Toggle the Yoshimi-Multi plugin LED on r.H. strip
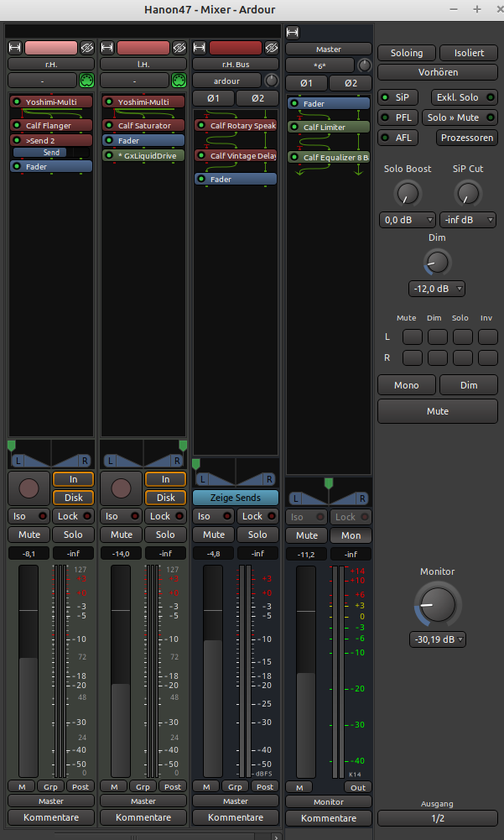The width and height of the screenshot is (504, 840). coord(17,102)
